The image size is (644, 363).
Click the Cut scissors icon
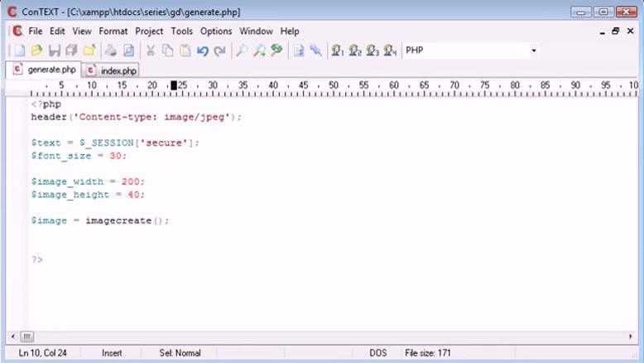point(151,51)
